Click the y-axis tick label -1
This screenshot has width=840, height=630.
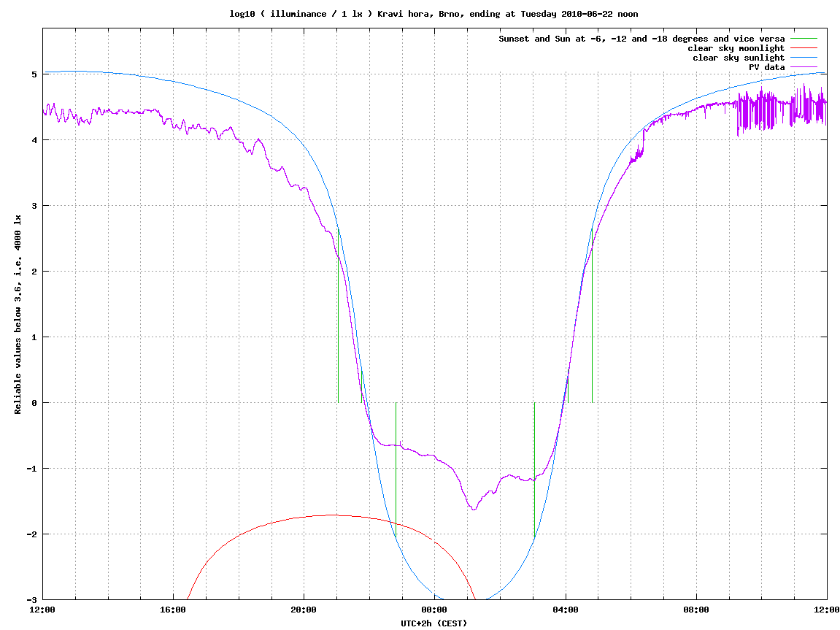point(31,469)
